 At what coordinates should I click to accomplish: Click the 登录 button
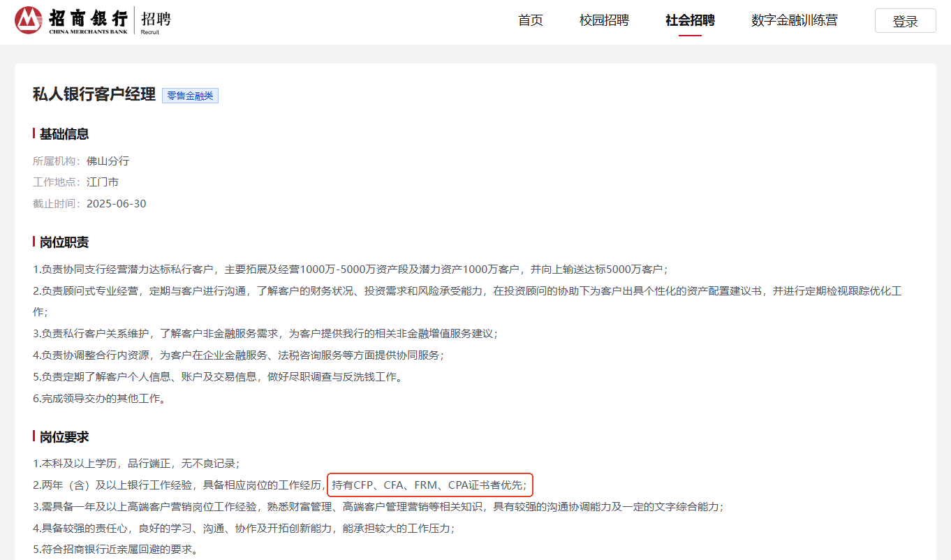click(906, 21)
